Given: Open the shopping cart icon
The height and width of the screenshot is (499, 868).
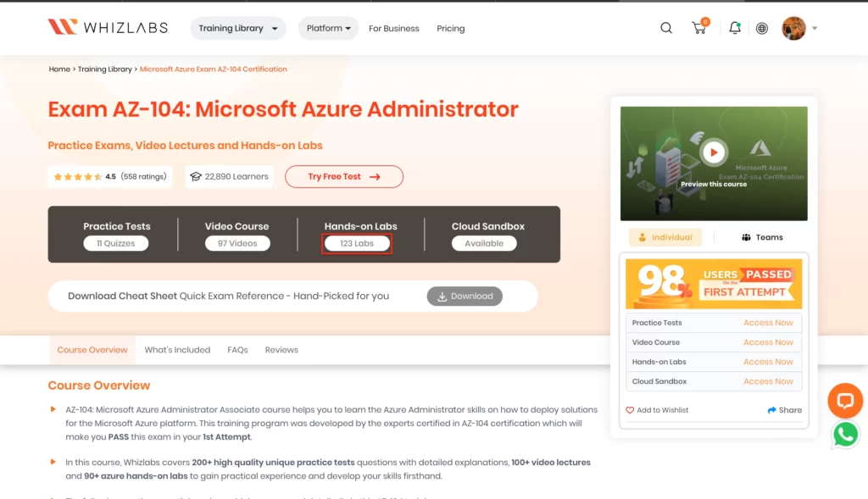Looking at the screenshot, I should pos(699,27).
